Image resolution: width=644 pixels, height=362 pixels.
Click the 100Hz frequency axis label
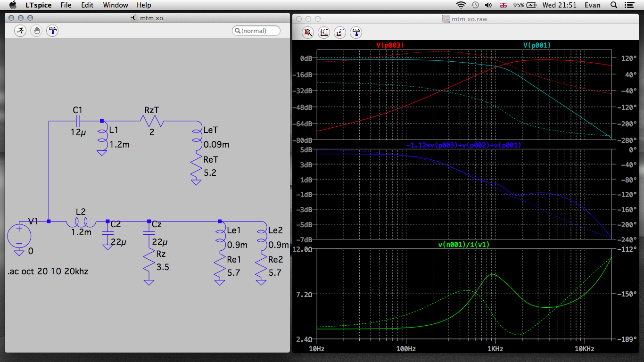(406, 349)
